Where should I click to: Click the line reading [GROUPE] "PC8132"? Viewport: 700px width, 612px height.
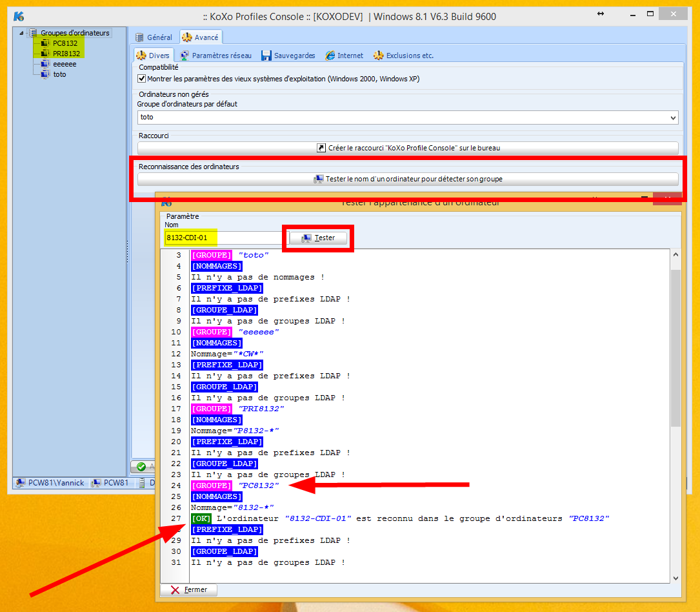tap(235, 486)
